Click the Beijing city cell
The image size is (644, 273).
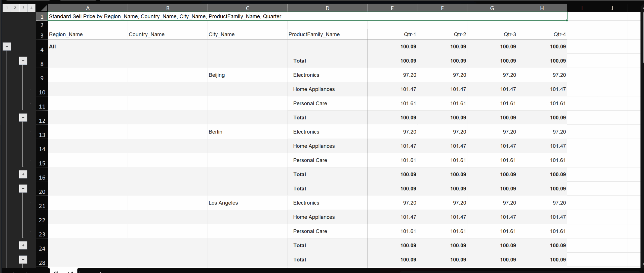pyautogui.click(x=217, y=75)
